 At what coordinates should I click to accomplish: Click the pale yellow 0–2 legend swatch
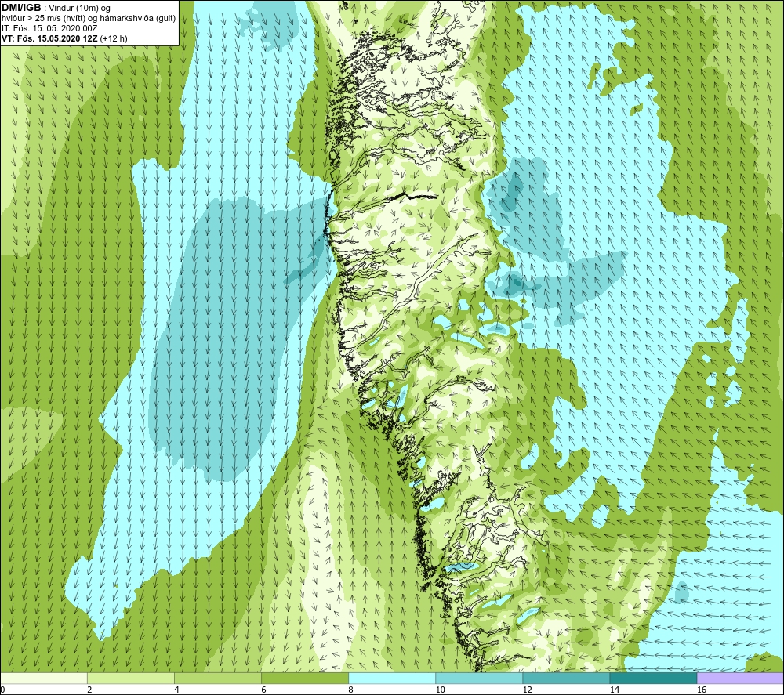pyautogui.click(x=44, y=678)
